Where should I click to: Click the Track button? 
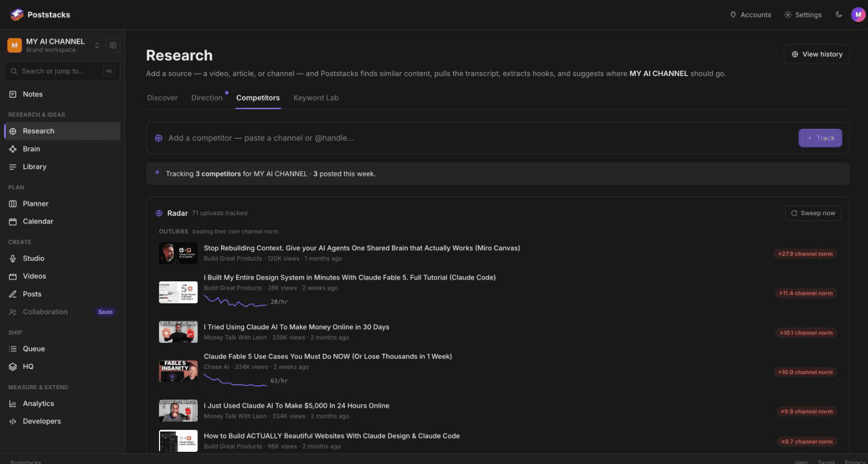[x=820, y=138]
